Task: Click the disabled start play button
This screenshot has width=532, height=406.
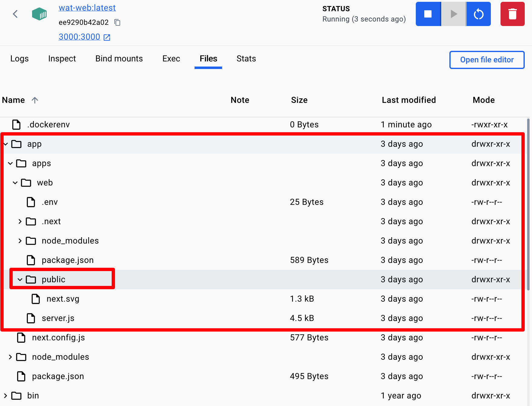Action: pos(454,14)
